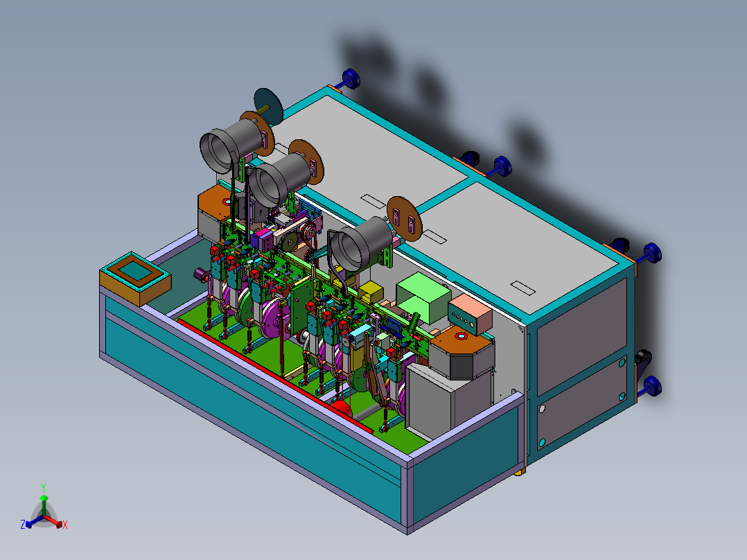
Task: Click the brown tray on the far left platform
Action: (137, 270)
